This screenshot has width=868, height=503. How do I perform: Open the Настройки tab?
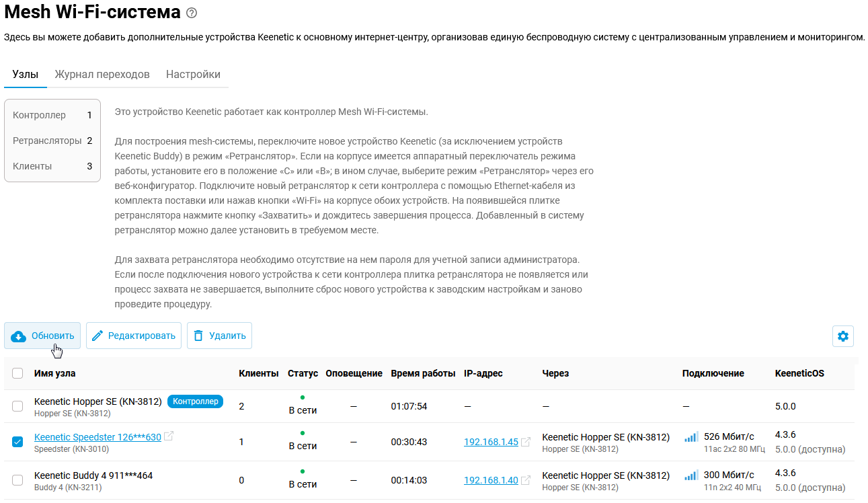pos(193,75)
